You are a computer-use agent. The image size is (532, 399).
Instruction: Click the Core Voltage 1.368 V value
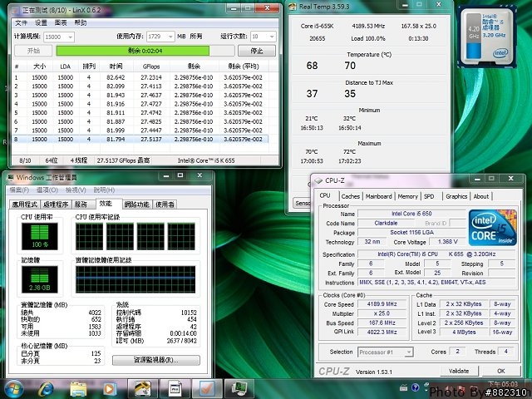448,242
